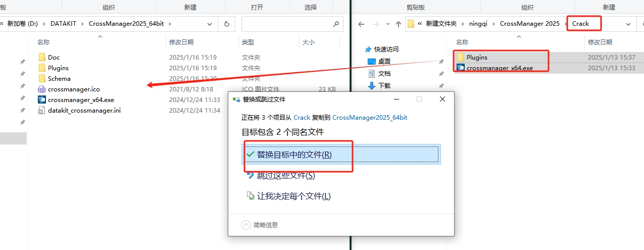
Task: Open the Doc folder icon
Action: (42, 57)
